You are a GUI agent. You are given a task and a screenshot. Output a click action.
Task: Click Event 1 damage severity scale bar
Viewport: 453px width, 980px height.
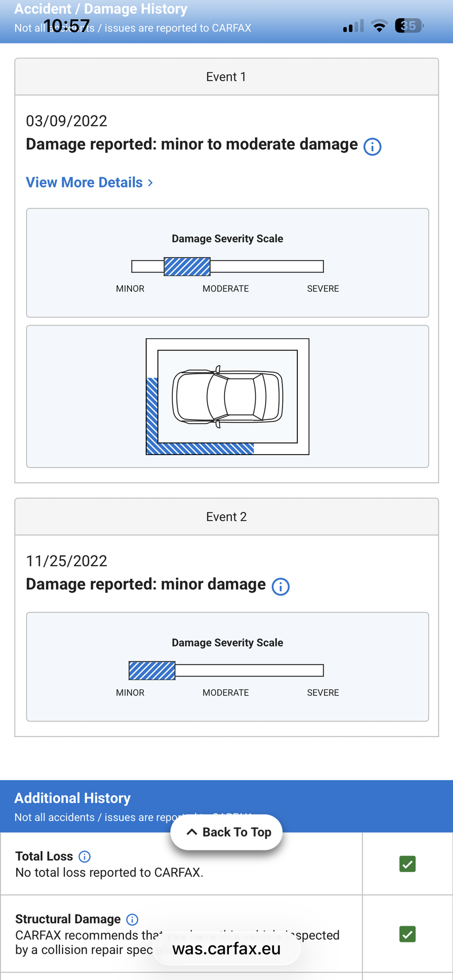point(227,266)
